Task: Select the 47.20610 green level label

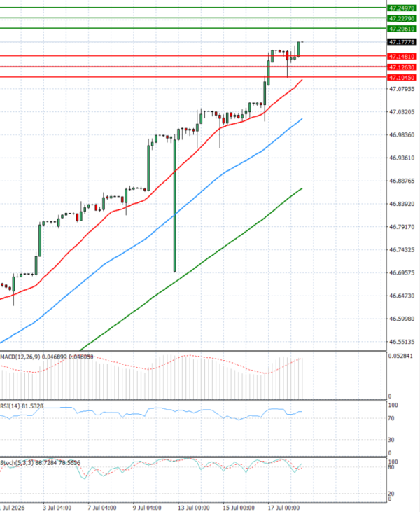Action: 402,29
